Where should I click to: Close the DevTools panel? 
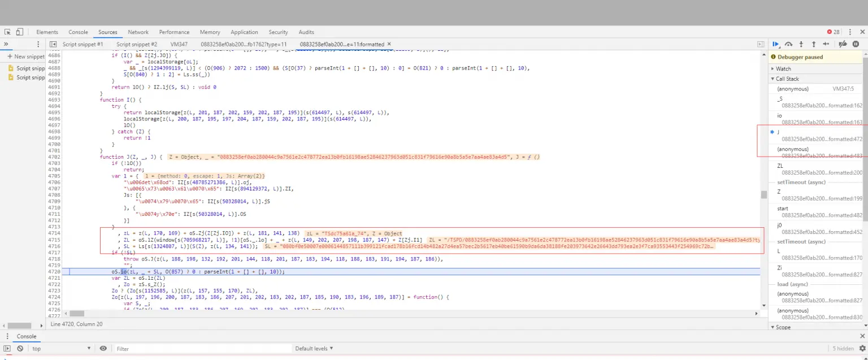click(861, 32)
